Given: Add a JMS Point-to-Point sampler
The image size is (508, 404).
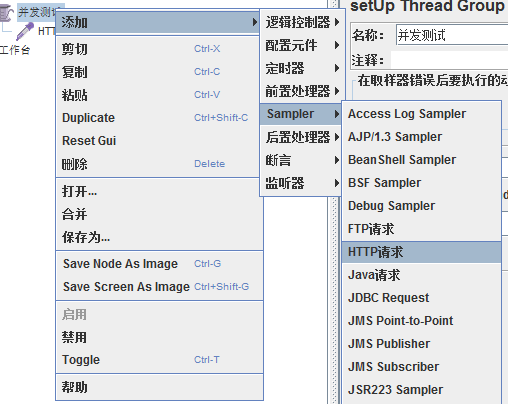Looking at the screenshot, I should pyautogui.click(x=422, y=321).
